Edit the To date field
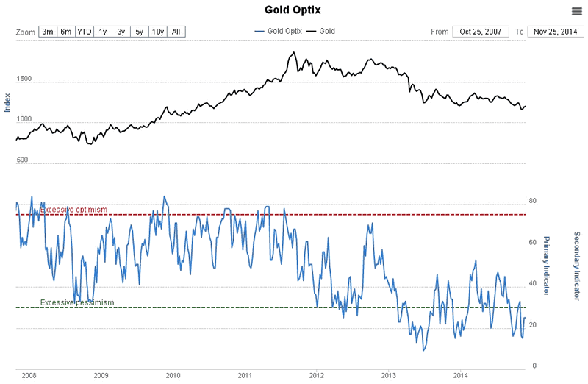The image size is (588, 384). [555, 32]
